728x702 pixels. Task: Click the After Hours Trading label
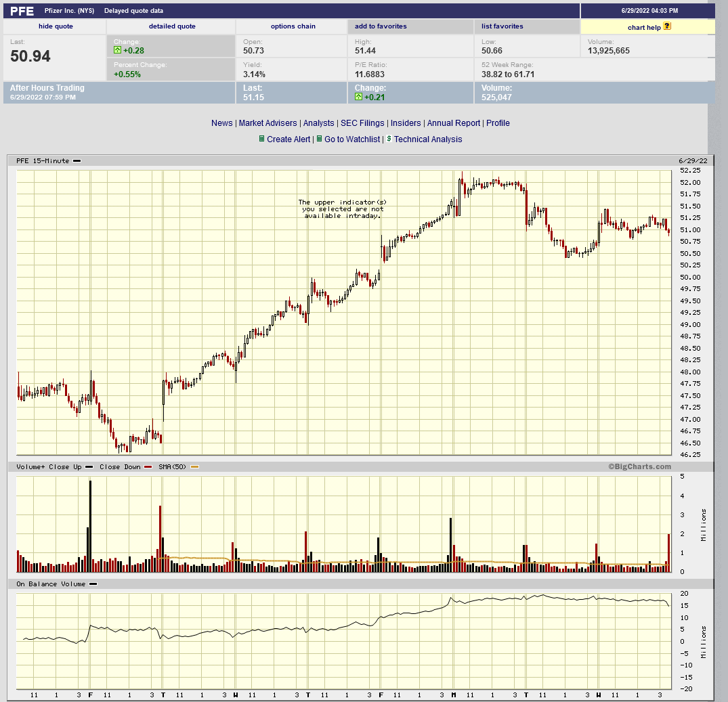47,88
